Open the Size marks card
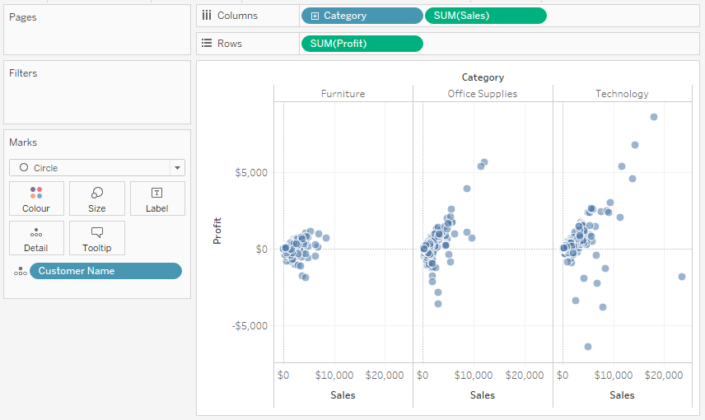 (97, 199)
